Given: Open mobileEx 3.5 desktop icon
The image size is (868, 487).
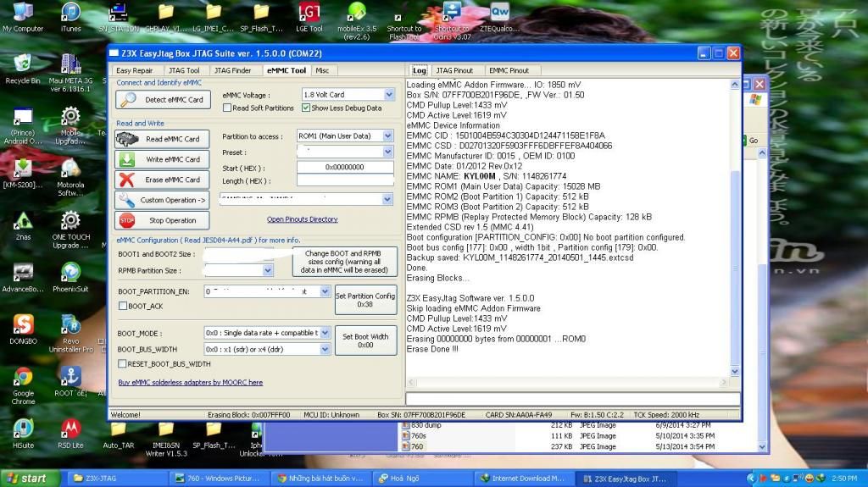Looking at the screenshot, I should coord(357,21).
